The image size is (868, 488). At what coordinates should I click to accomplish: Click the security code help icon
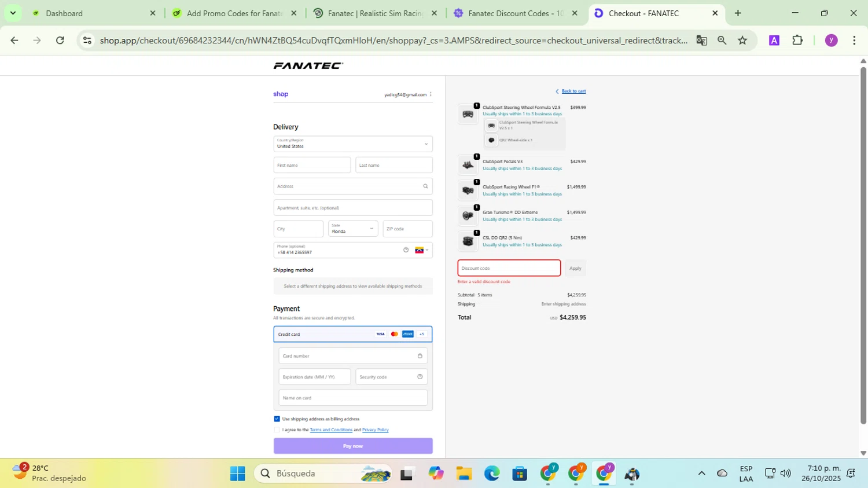[420, 377]
